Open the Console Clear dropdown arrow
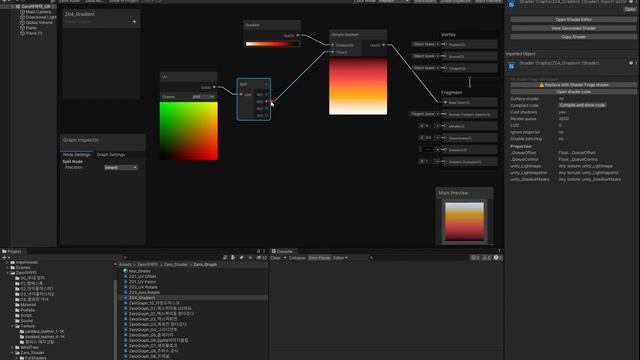 pyautogui.click(x=285, y=258)
